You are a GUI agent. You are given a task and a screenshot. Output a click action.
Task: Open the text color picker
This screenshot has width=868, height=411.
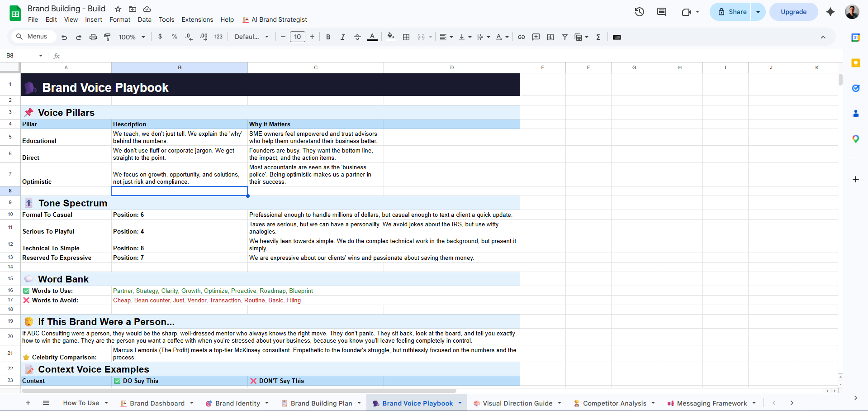point(372,37)
